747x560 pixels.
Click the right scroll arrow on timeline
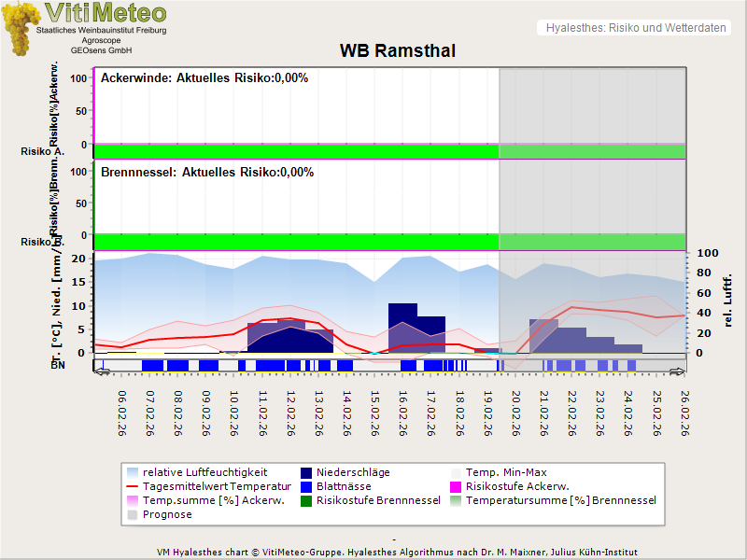(x=679, y=371)
